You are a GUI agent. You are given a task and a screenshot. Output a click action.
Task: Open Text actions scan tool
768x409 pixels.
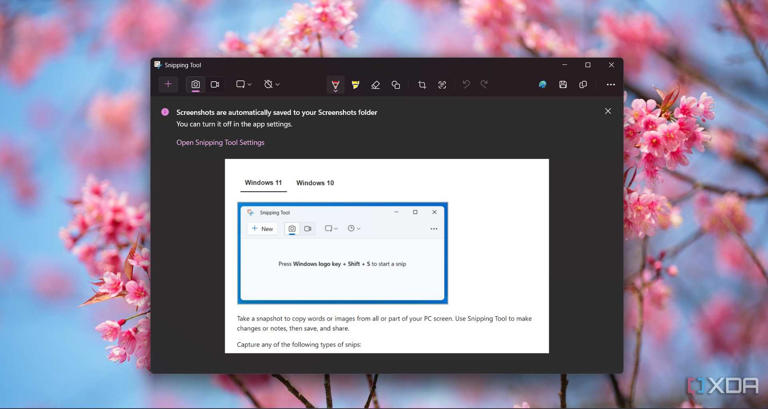coord(442,85)
